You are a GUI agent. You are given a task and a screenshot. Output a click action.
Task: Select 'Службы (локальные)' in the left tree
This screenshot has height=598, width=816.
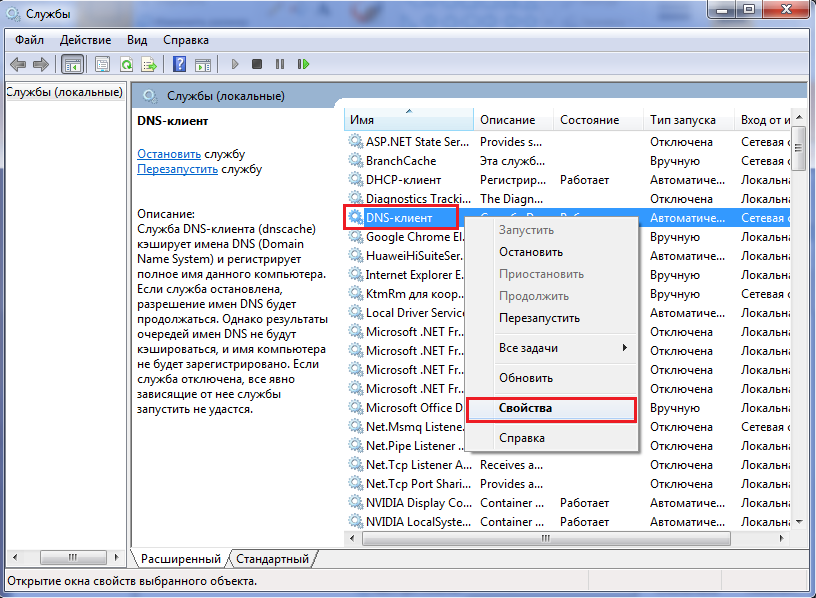click(x=64, y=92)
